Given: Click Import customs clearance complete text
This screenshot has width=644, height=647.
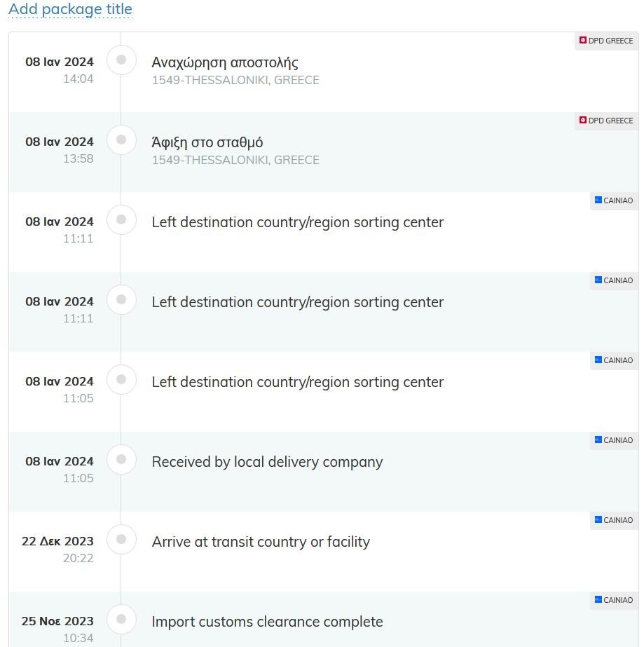Looking at the screenshot, I should [267, 622].
